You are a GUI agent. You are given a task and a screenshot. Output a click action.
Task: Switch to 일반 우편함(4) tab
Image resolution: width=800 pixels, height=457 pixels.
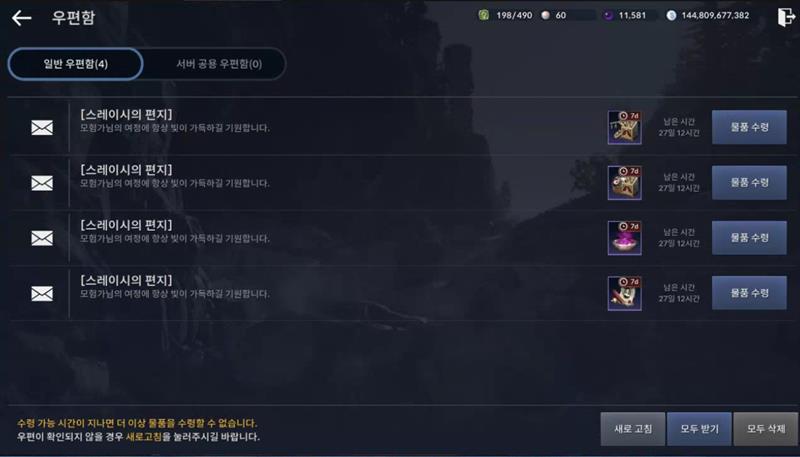tap(76, 64)
